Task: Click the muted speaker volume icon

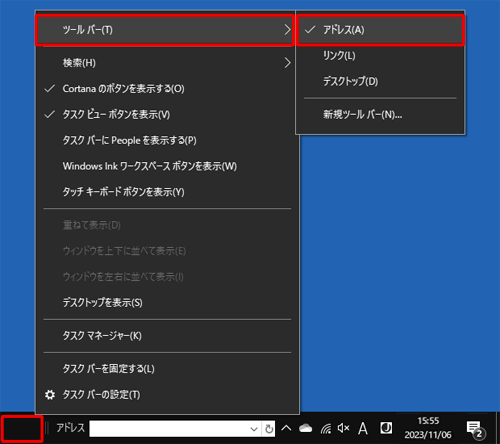Action: 343,428
